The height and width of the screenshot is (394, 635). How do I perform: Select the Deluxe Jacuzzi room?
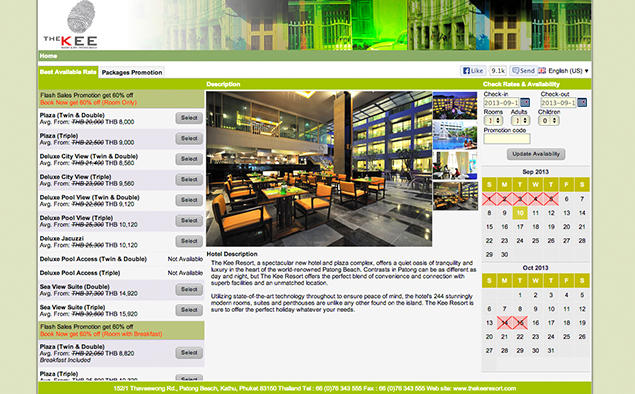click(189, 241)
